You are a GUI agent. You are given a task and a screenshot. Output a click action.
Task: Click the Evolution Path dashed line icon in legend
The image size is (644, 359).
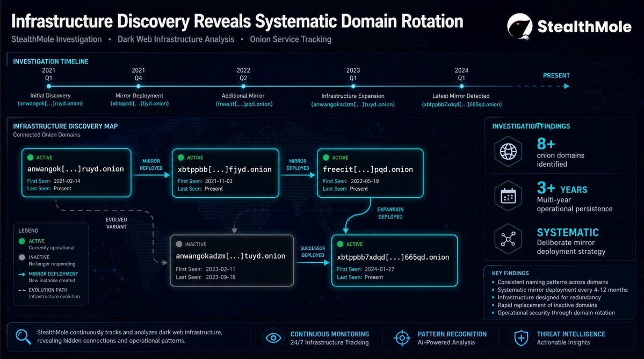(x=22, y=290)
